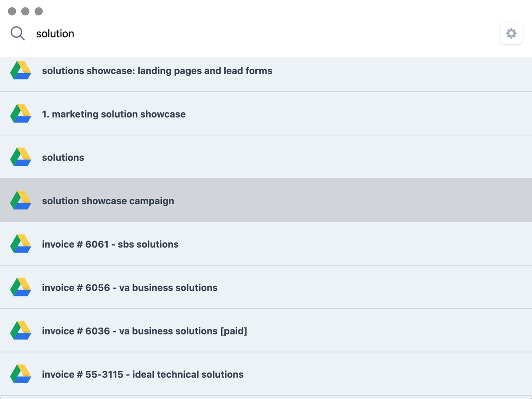Open the settings gear button

[511, 33]
